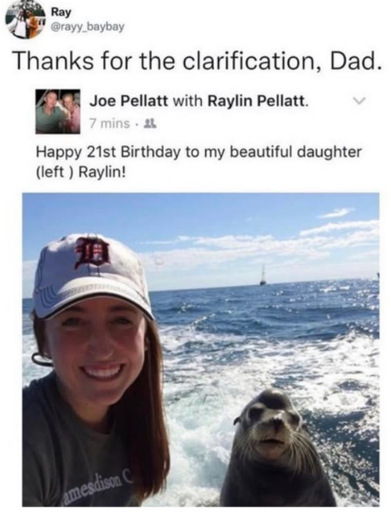Screen dimensions: 391x512
Task: Click the Joe Pellatt name link
Action: click(x=128, y=100)
